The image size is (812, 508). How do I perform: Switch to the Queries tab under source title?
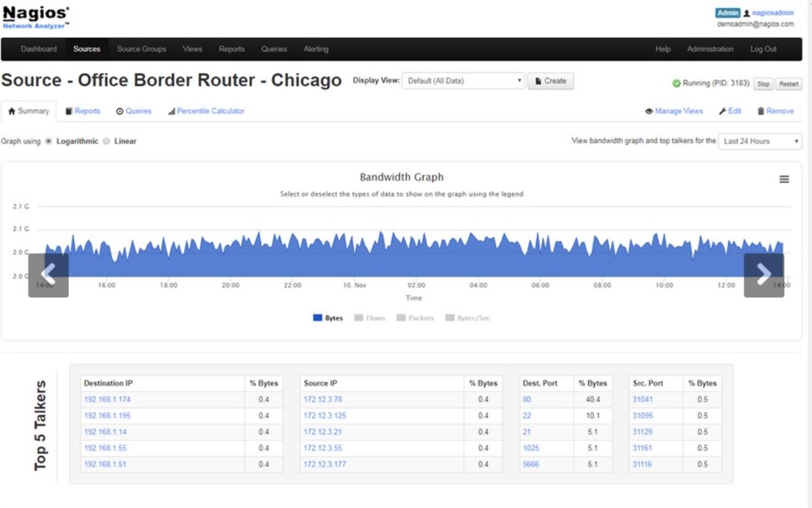(133, 111)
